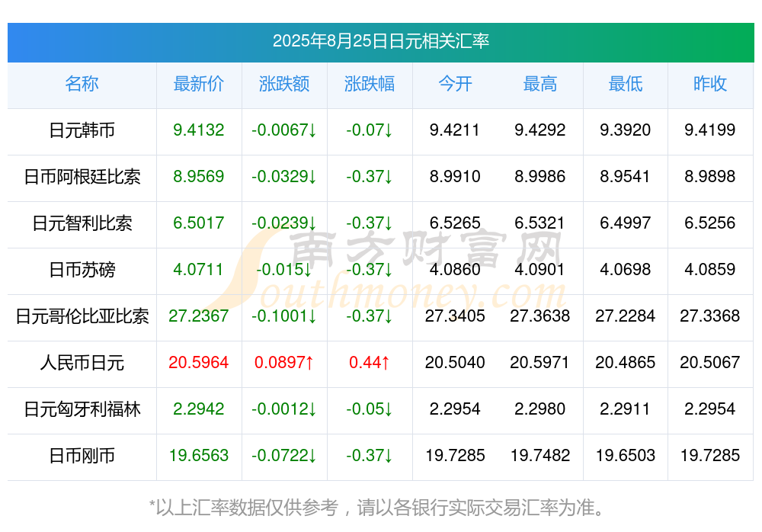The height and width of the screenshot is (532, 762).
Task: Click change amount -0.015↓
Action: (283, 269)
